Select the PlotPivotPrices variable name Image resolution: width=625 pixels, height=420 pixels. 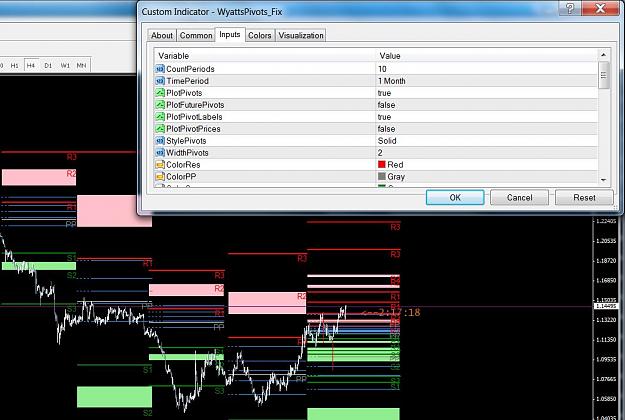(x=193, y=129)
